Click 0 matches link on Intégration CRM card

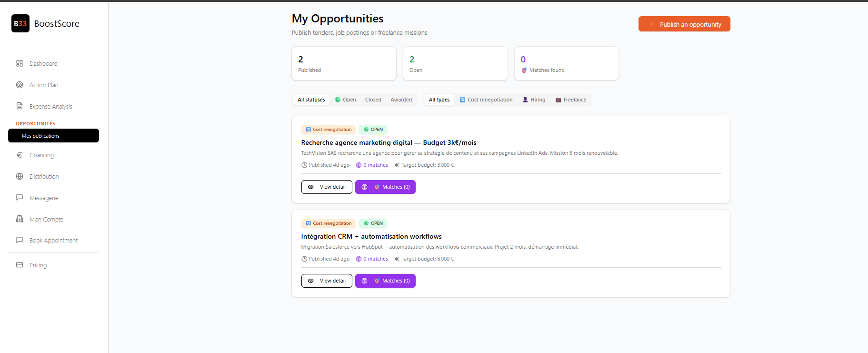(372, 259)
